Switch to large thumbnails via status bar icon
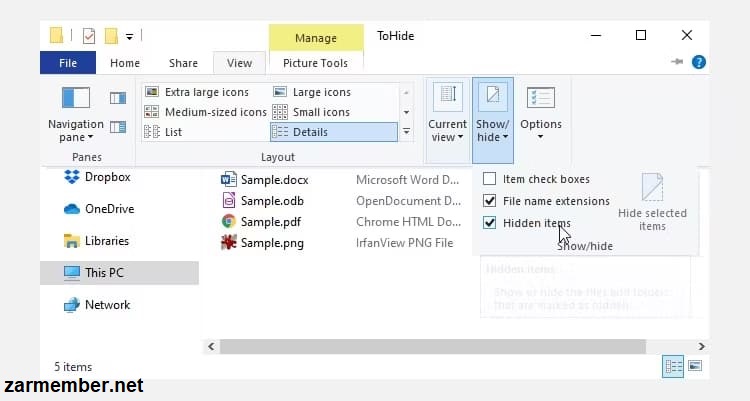 695,366
